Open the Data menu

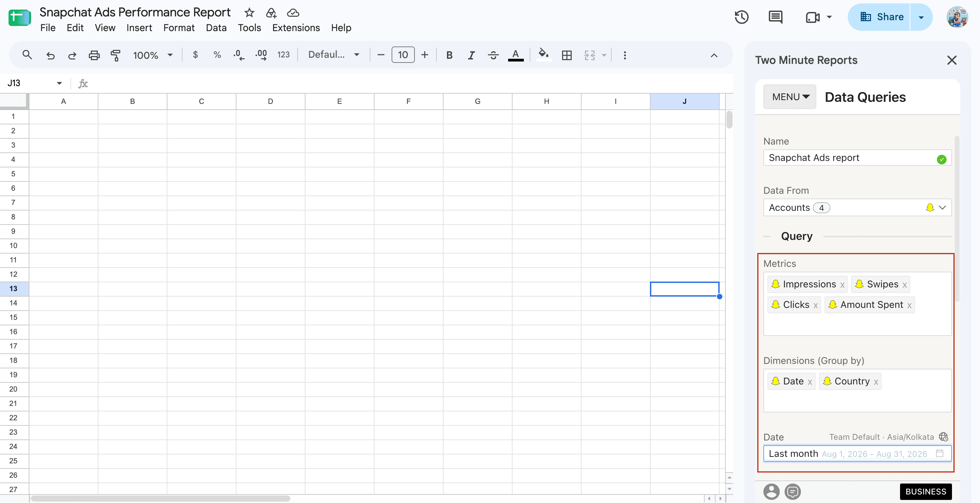point(216,28)
